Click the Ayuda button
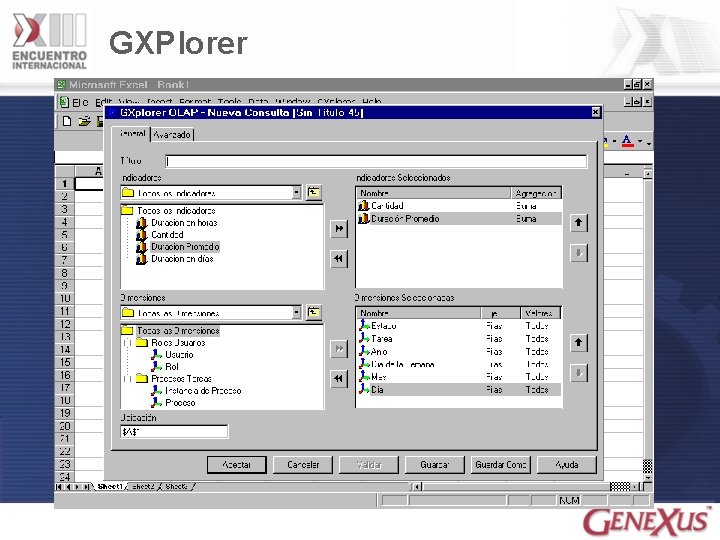Image resolution: width=720 pixels, height=540 pixels. [567, 465]
